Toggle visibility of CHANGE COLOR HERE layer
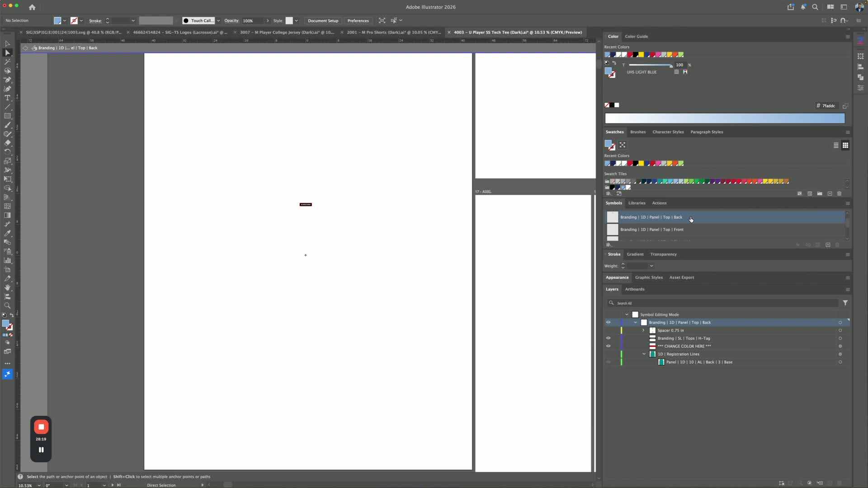This screenshot has height=488, width=868. pos(608,346)
